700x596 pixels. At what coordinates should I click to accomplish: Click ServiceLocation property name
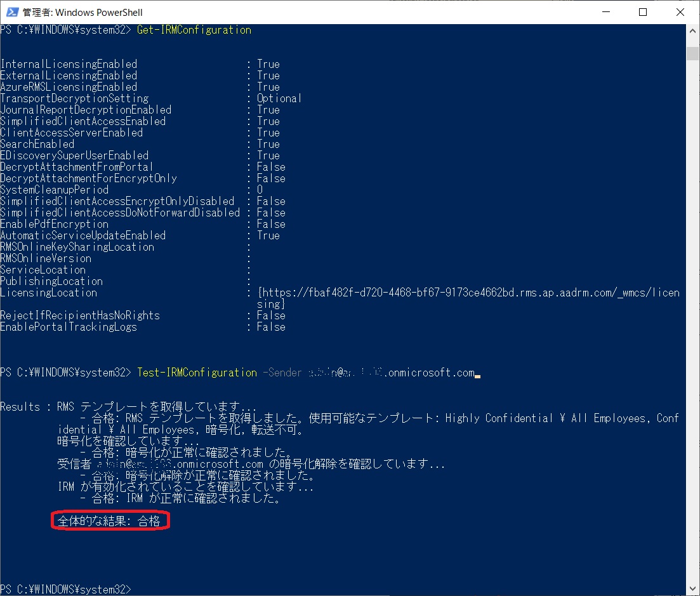pos(43,270)
